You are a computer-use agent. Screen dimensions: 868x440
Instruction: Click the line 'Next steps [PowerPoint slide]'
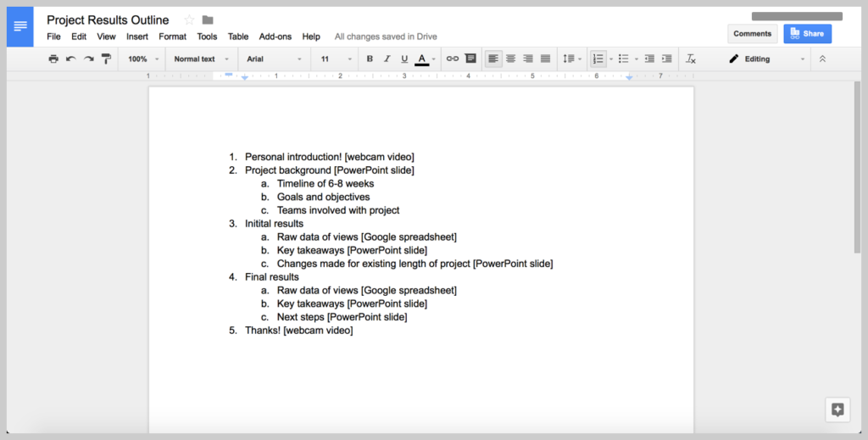pyautogui.click(x=342, y=317)
